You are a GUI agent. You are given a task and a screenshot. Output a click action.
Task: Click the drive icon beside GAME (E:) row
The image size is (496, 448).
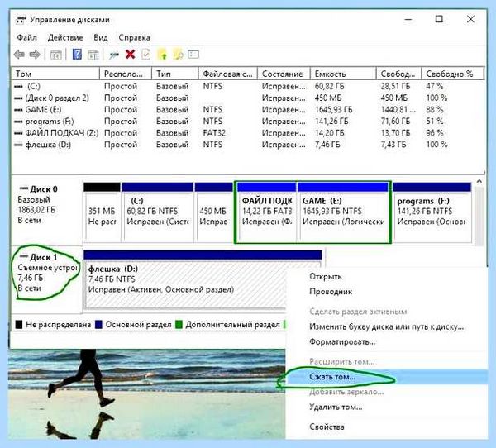tap(19, 110)
